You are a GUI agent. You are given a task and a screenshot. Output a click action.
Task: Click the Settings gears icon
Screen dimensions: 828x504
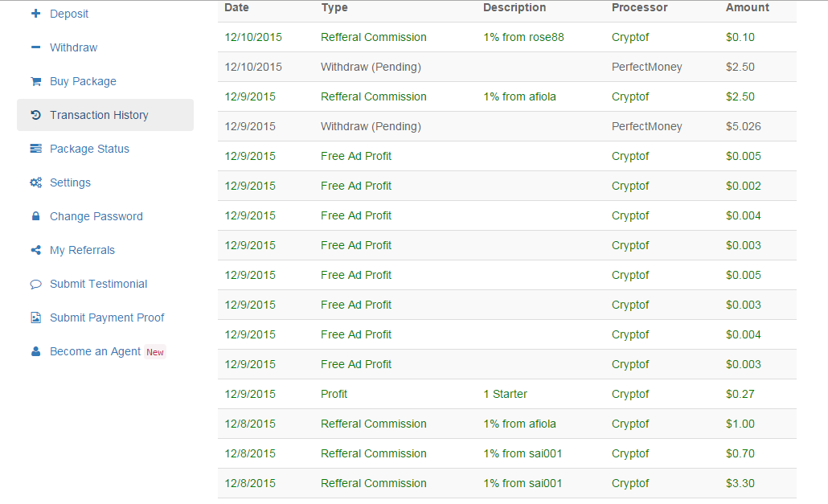click(x=35, y=182)
